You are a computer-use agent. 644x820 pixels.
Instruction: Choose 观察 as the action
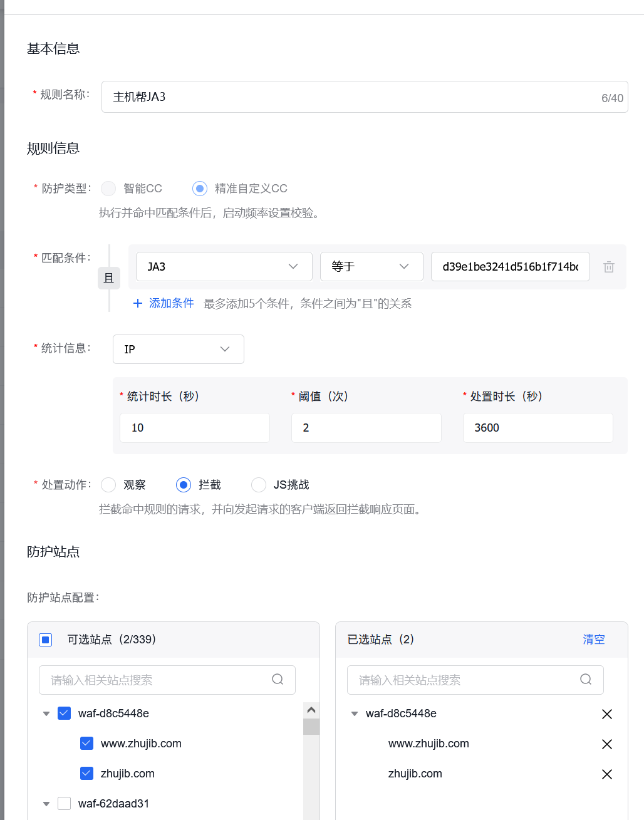click(108, 485)
